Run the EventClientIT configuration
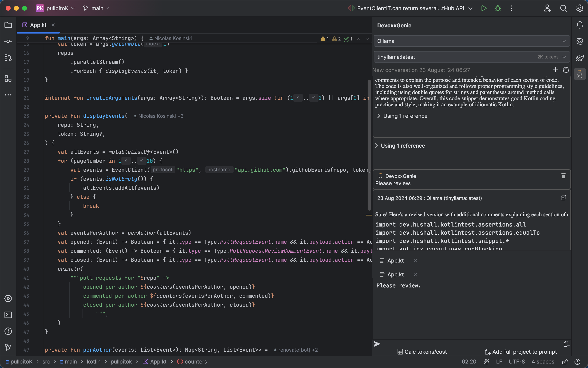 [484, 8]
